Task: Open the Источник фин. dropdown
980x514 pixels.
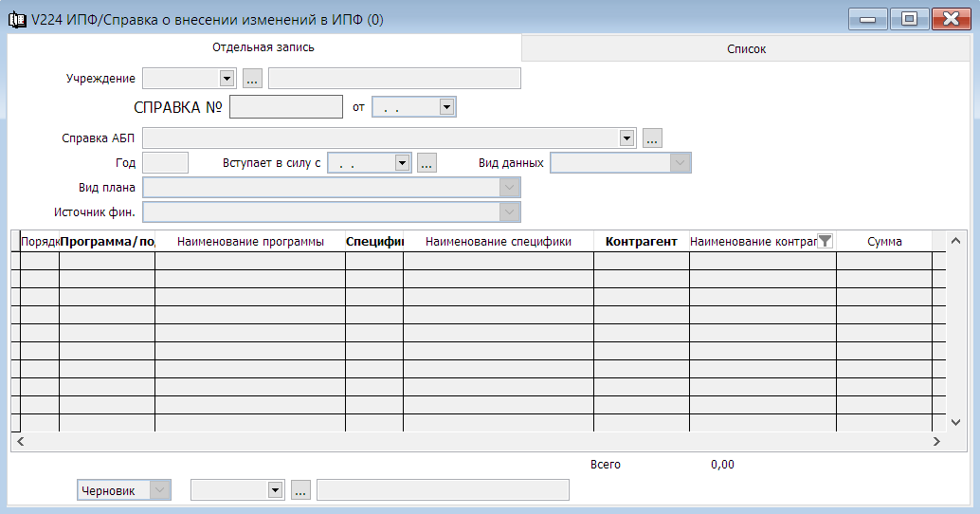Action: pos(509,212)
